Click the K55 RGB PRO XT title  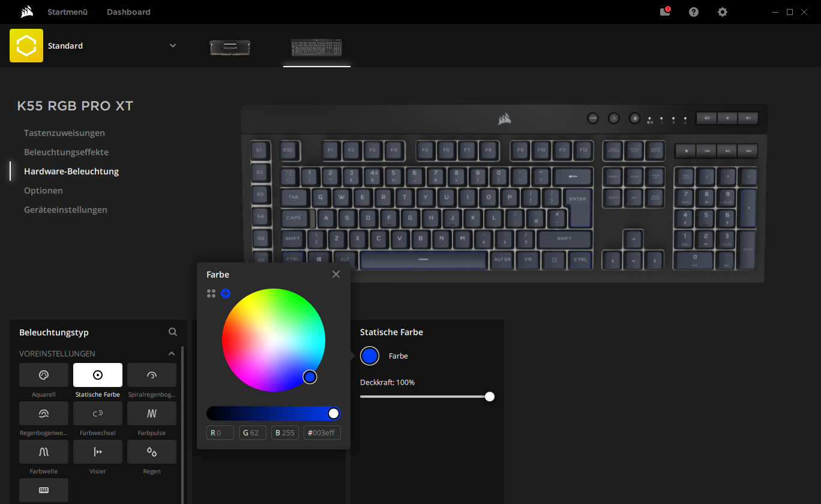[75, 106]
